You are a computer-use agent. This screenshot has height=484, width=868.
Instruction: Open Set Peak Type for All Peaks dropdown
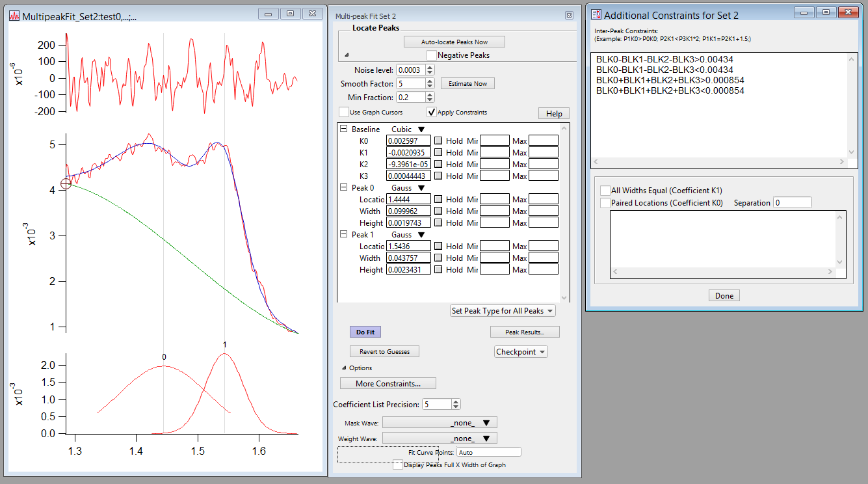[502, 310]
